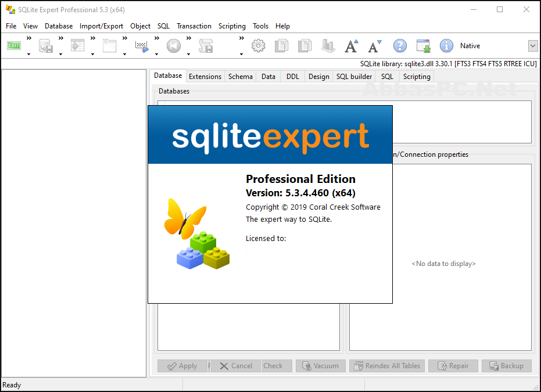
Task: Expand the overflow chevron after the Exit icon
Action: pos(29,38)
